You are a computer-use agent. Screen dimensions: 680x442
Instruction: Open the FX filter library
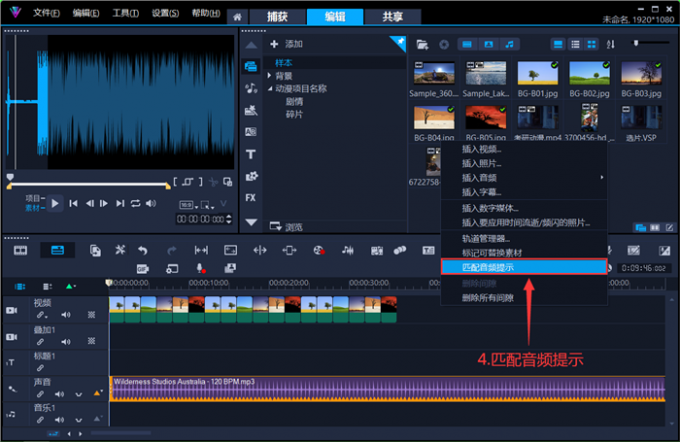(x=250, y=197)
